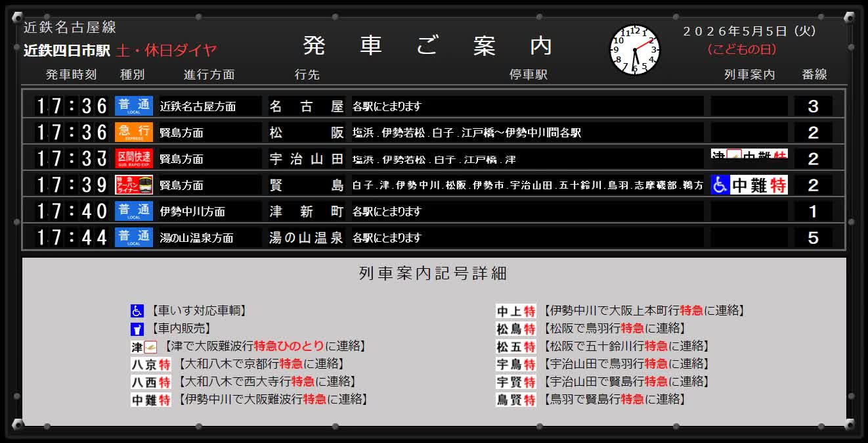Click the analog clock face
The height and width of the screenshot is (443, 868).
[635, 50]
